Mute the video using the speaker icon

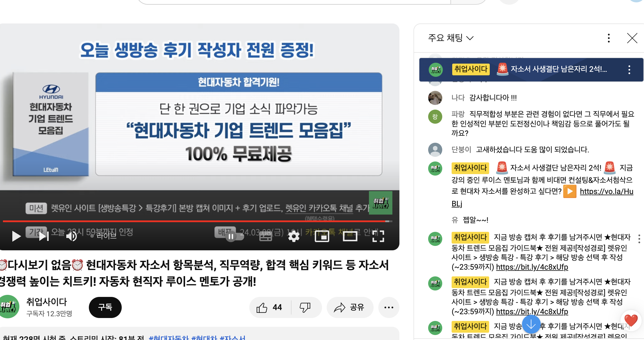[72, 236]
